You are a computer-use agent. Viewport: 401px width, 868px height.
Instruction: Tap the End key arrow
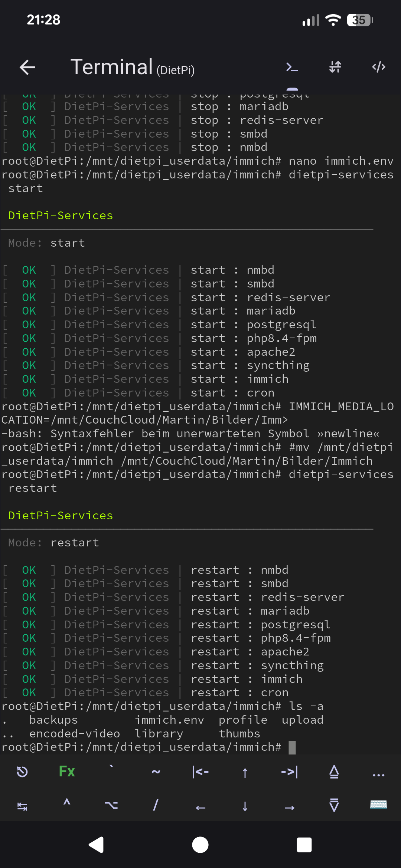(290, 772)
